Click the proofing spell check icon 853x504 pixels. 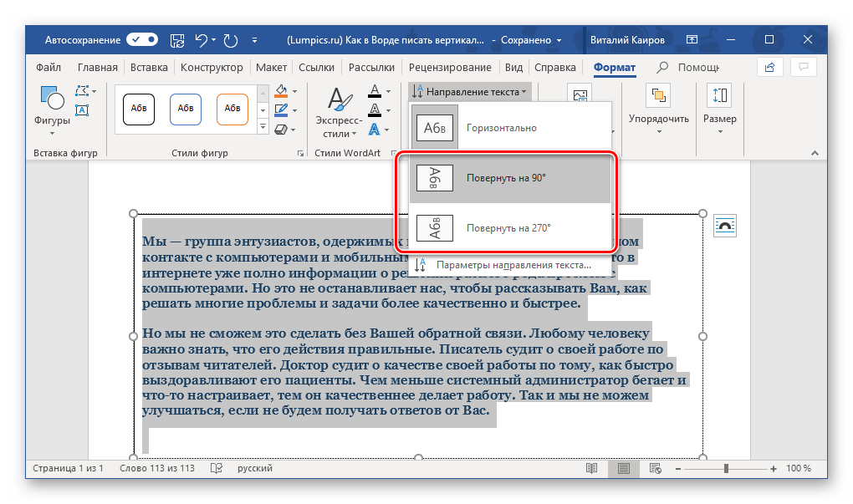pos(217,468)
